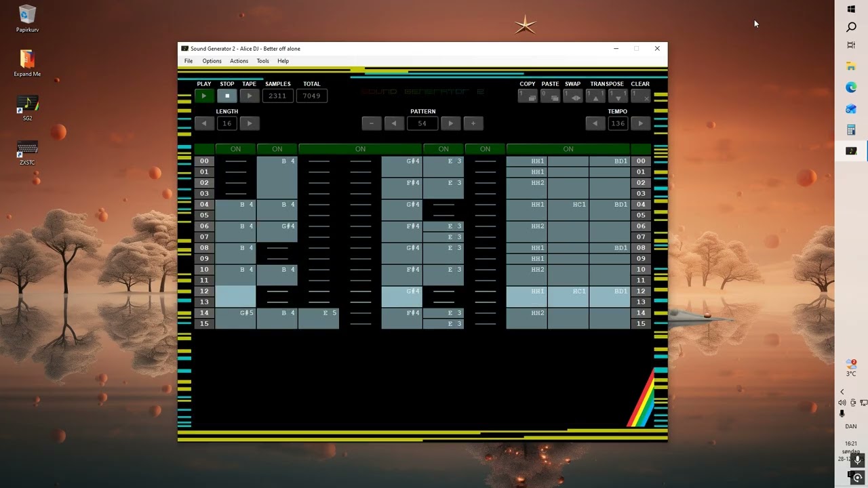Toggle the wide third channel ON switch
Screen dimensions: 868x488
point(360,149)
